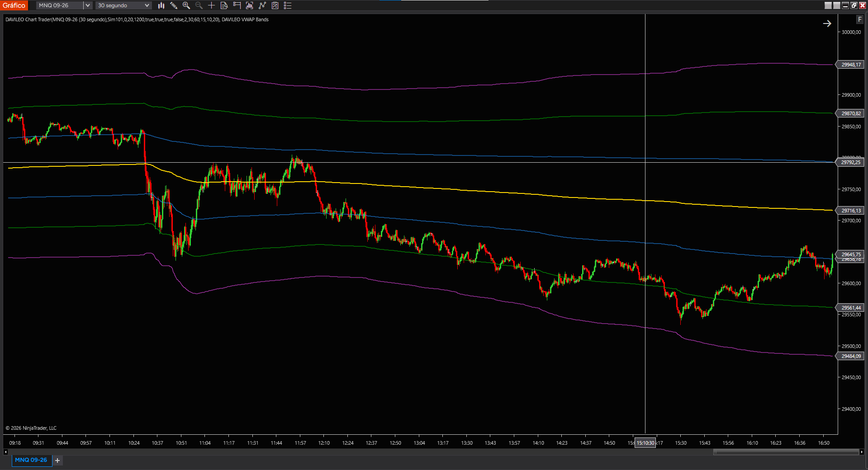Click the 30000,00 price axis label
The height and width of the screenshot is (470, 868).
coord(851,32)
